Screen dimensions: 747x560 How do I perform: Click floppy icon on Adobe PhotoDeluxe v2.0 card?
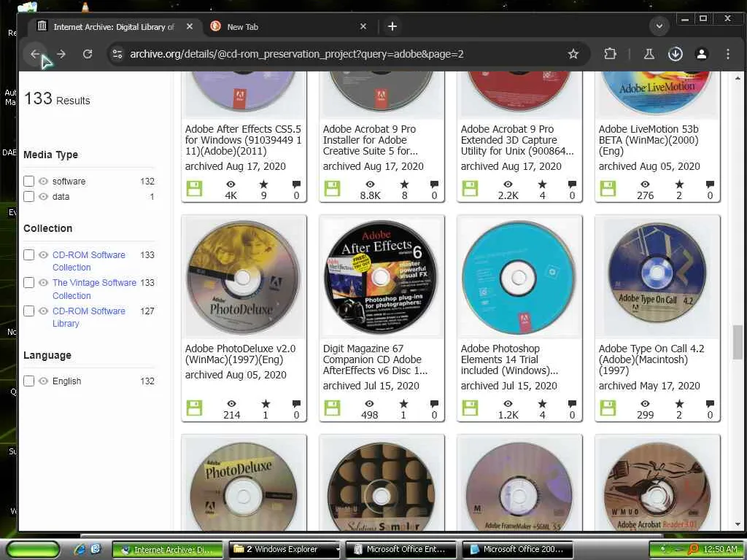194,408
